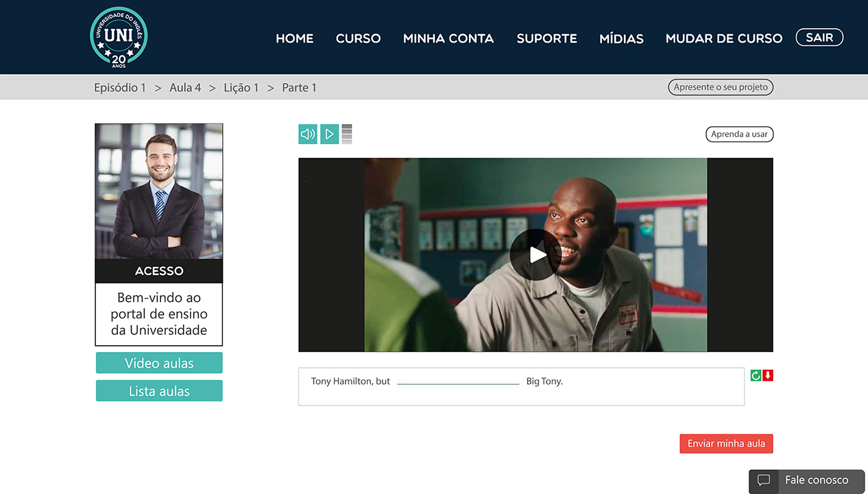Viewport: 868px width, 494px height.
Task: Click the ACESSO label under the photo
Action: point(159,271)
